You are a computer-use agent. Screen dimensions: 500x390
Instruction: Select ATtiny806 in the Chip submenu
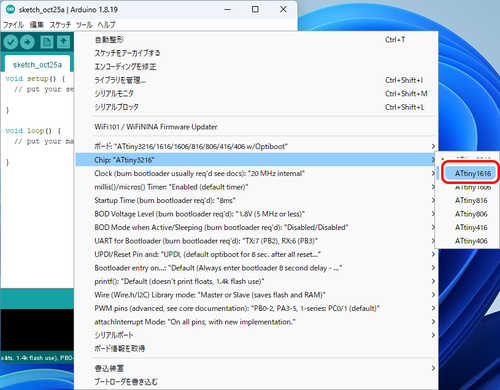468,214
